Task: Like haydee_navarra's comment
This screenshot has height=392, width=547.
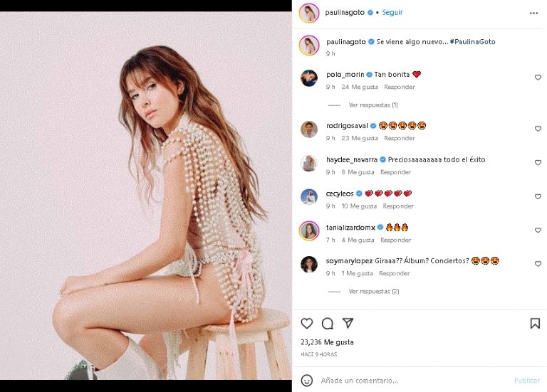Action: point(538,163)
